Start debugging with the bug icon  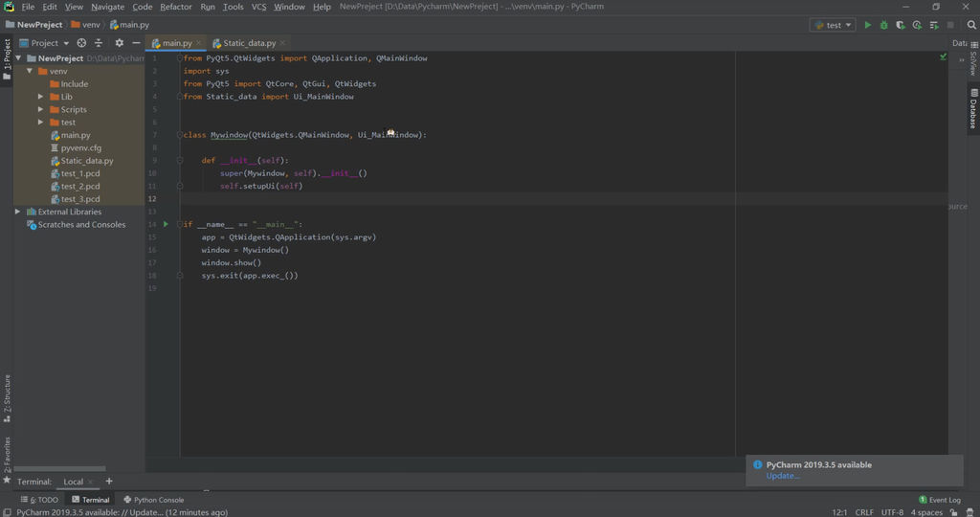click(x=883, y=25)
